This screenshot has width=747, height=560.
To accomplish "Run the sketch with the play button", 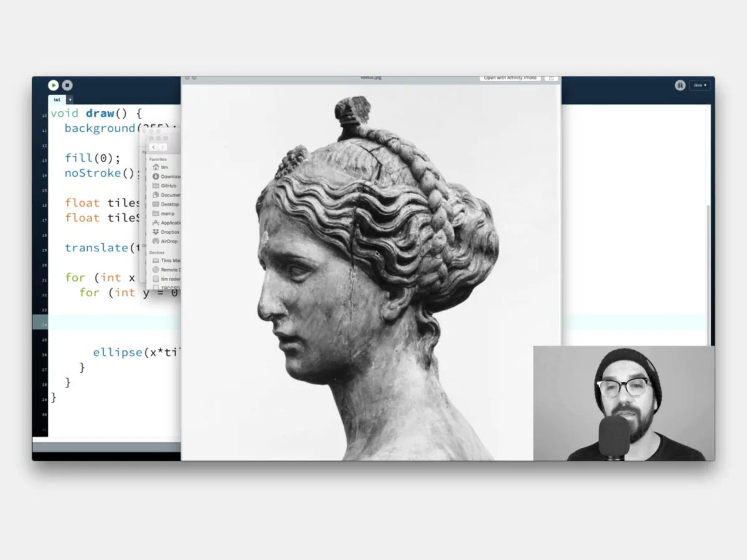I will pyautogui.click(x=54, y=85).
